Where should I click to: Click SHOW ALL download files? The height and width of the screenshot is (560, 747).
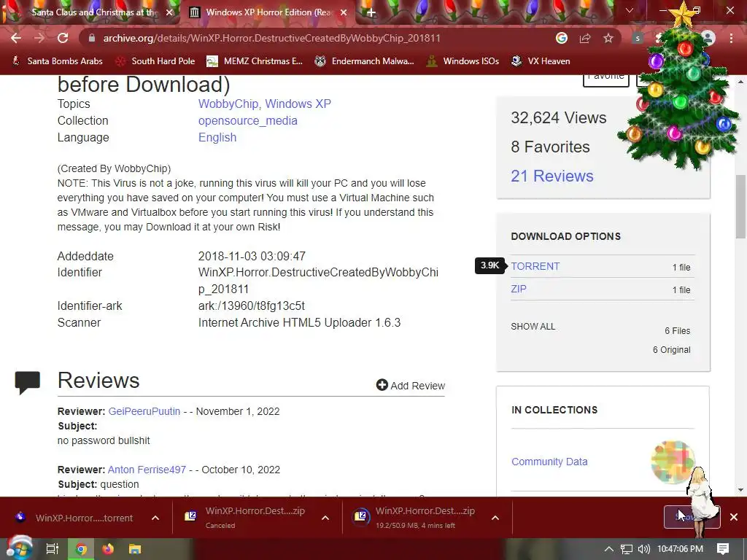(533, 327)
